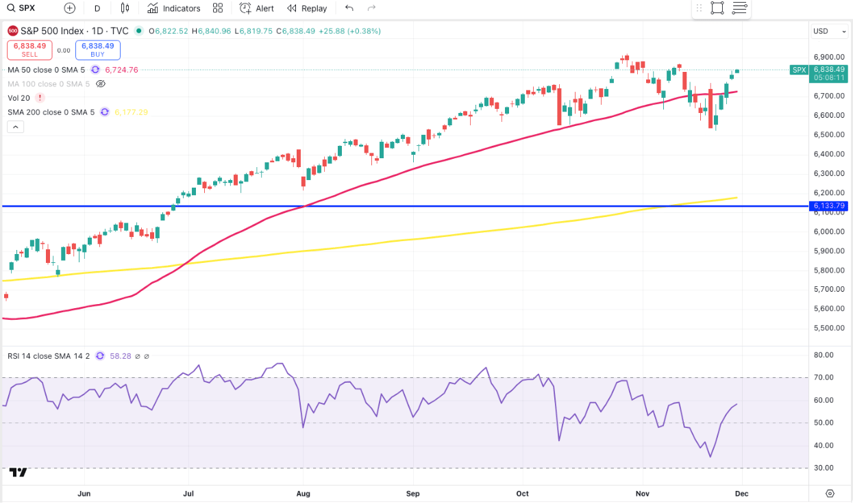Click the undo arrow in toolbar

[349, 8]
